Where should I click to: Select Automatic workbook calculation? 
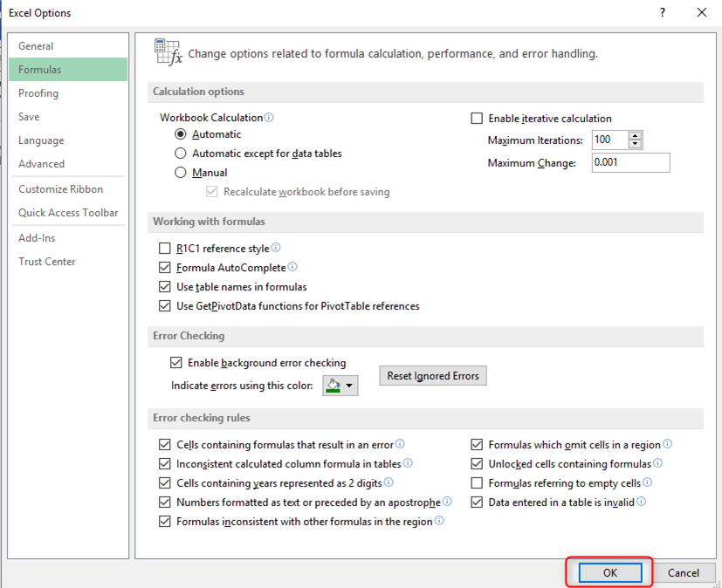pyautogui.click(x=181, y=134)
